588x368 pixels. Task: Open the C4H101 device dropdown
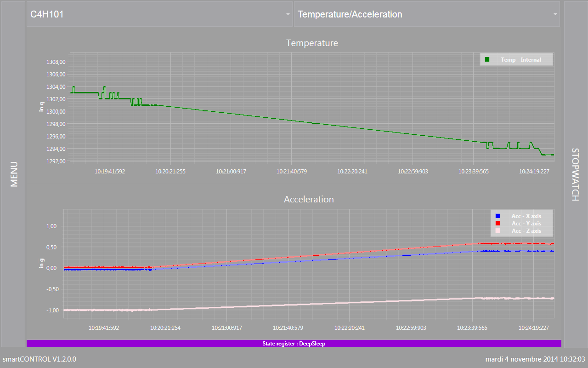coord(159,14)
